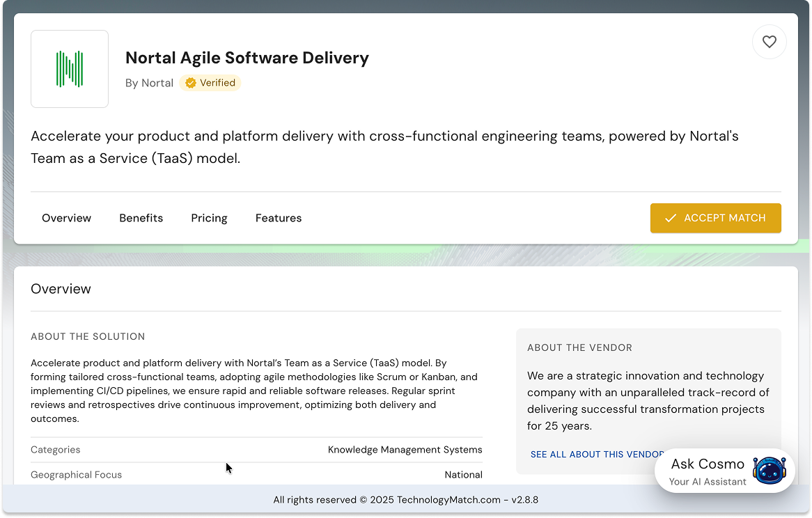Click Knowledge Management Systems category value
The image size is (812, 518).
tap(405, 450)
